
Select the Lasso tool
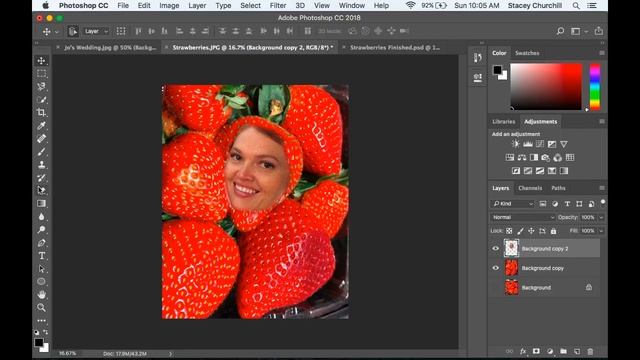coord(41,87)
